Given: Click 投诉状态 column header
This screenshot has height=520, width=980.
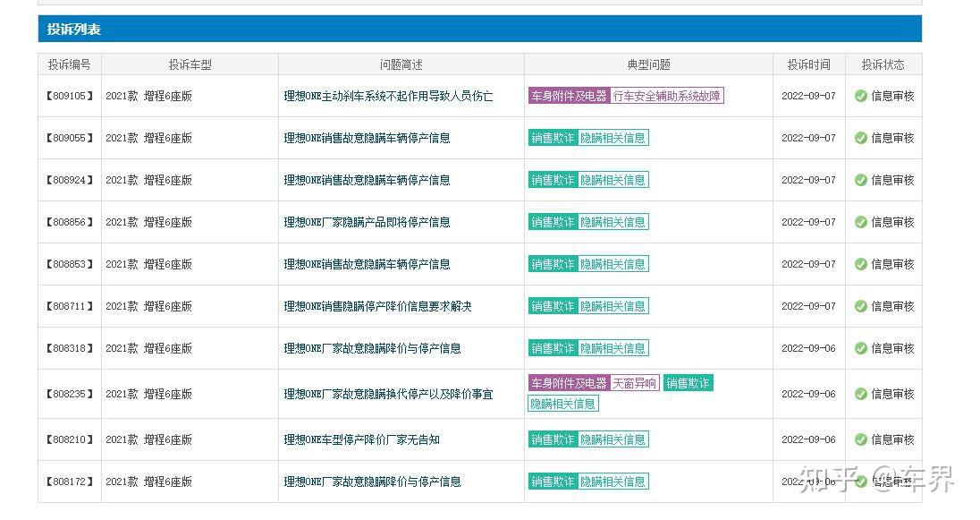Looking at the screenshot, I should click(883, 64).
